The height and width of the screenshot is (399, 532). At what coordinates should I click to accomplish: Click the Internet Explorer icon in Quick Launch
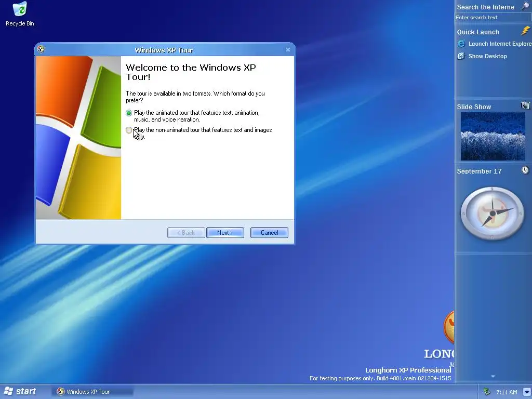click(461, 44)
